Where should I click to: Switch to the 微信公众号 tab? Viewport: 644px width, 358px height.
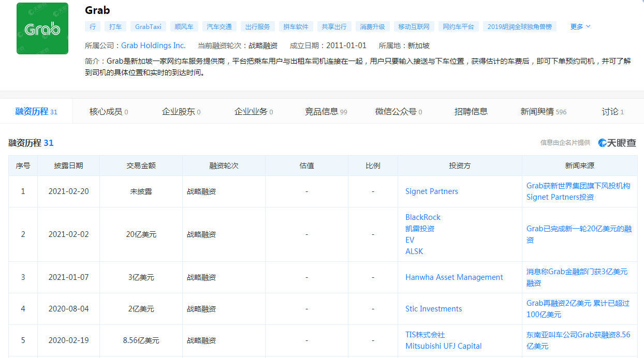pos(399,111)
